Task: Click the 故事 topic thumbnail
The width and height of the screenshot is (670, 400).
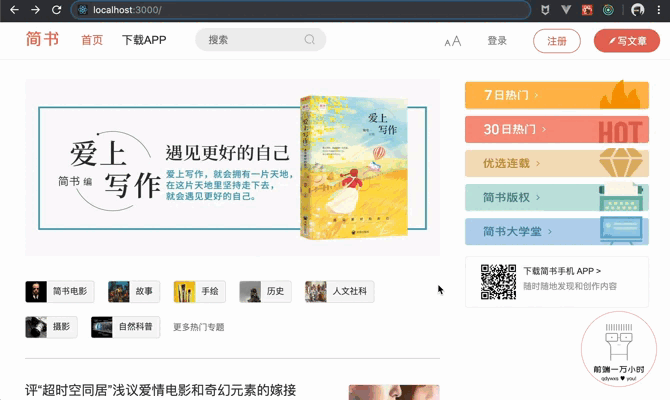Action: pyautogui.click(x=119, y=291)
